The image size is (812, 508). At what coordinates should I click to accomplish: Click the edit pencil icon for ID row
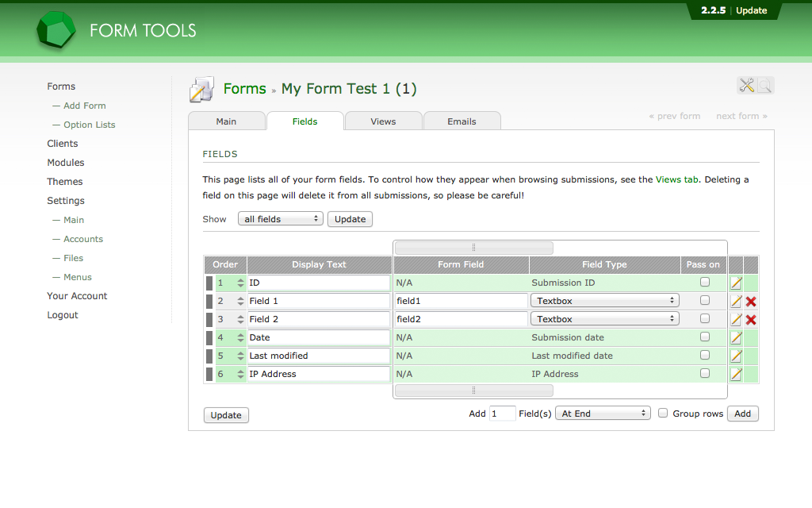[x=736, y=283]
